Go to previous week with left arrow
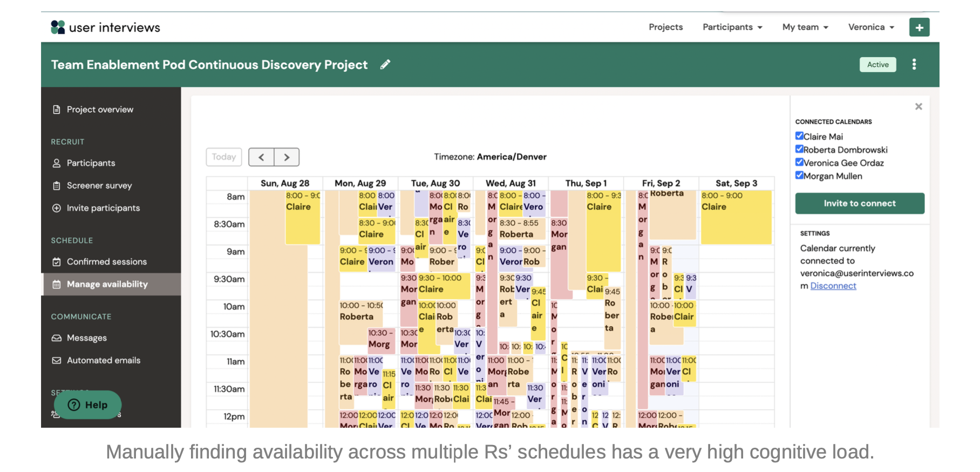Image resolution: width=980 pixels, height=472 pixels. (261, 157)
